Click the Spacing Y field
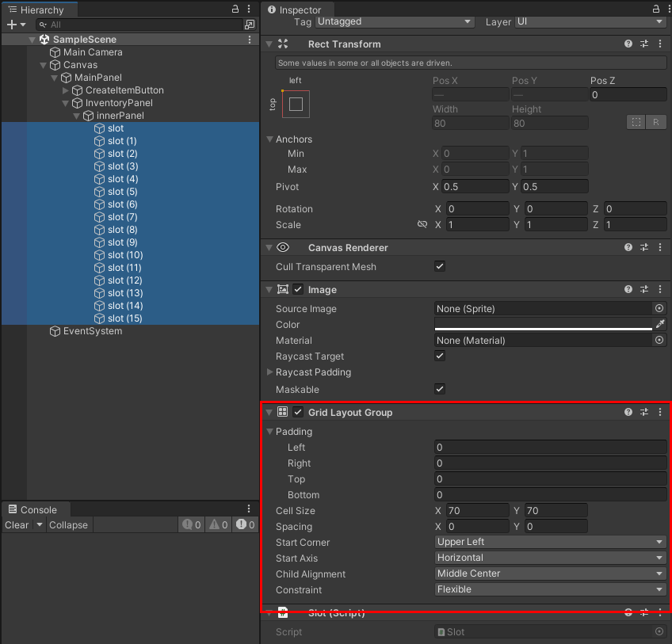672x644 pixels. [556, 526]
